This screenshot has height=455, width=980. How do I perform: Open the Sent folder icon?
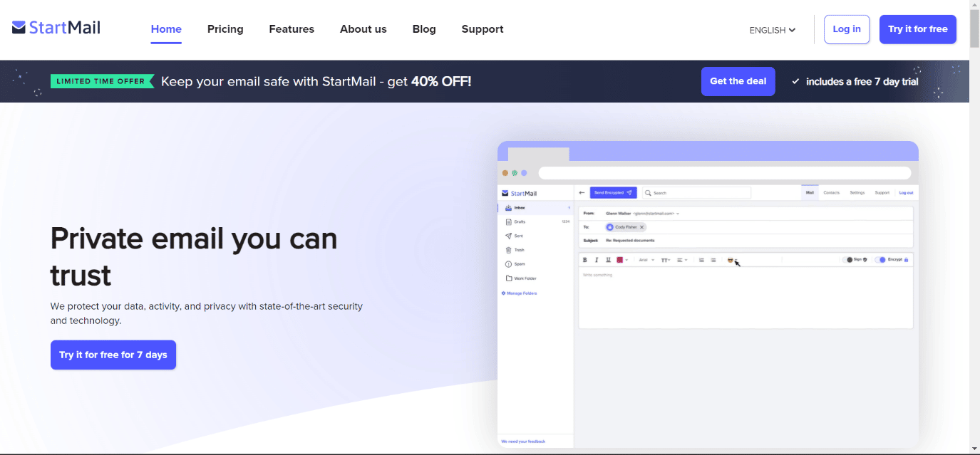508,236
